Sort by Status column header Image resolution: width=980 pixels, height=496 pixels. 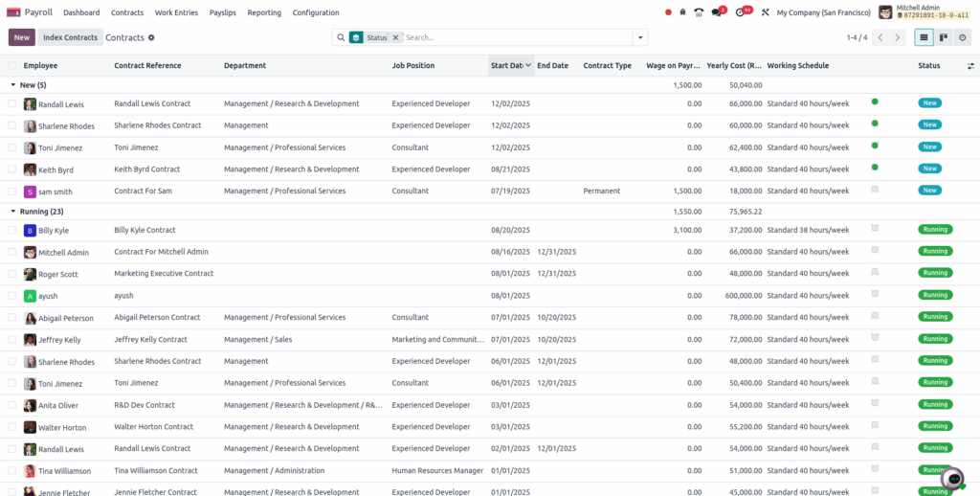point(928,66)
